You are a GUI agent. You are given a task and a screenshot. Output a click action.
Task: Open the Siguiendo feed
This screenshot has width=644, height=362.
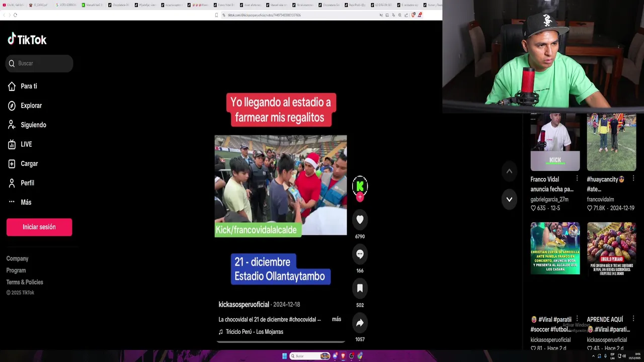coord(27,125)
